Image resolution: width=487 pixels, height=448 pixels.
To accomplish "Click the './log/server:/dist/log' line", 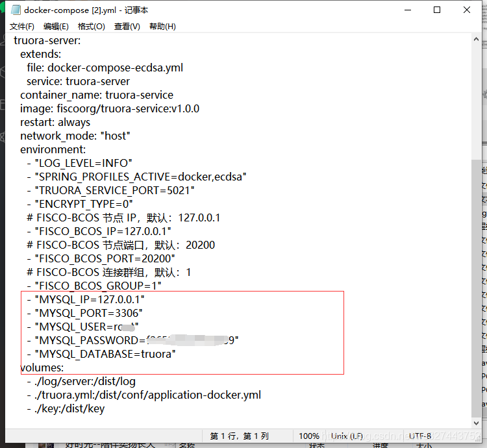I will click(x=81, y=382).
